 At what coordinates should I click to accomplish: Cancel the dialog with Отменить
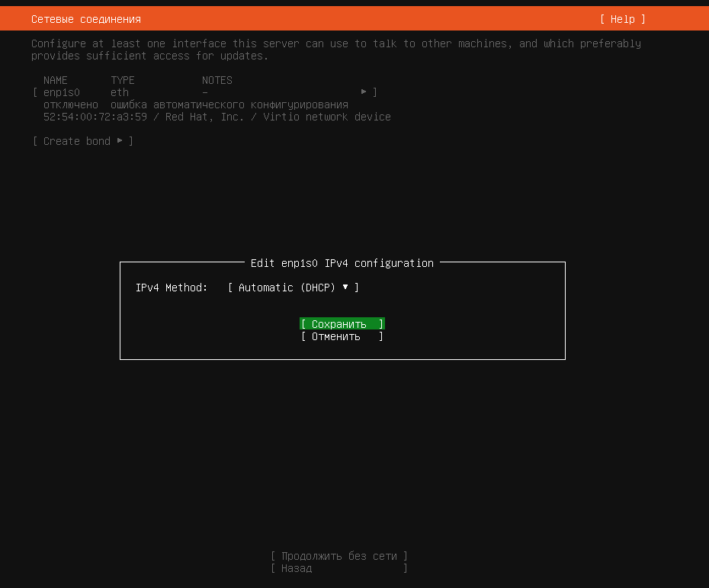click(342, 336)
